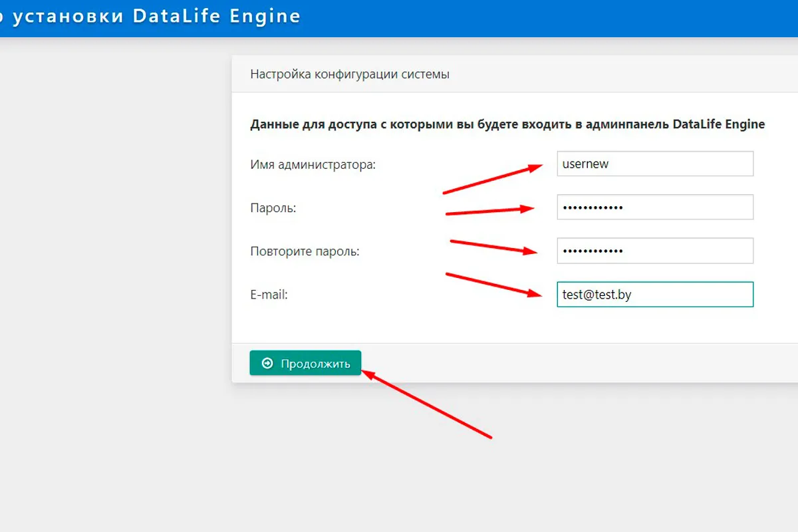Click the Продолжить button
The height and width of the screenshot is (532, 798).
(305, 363)
